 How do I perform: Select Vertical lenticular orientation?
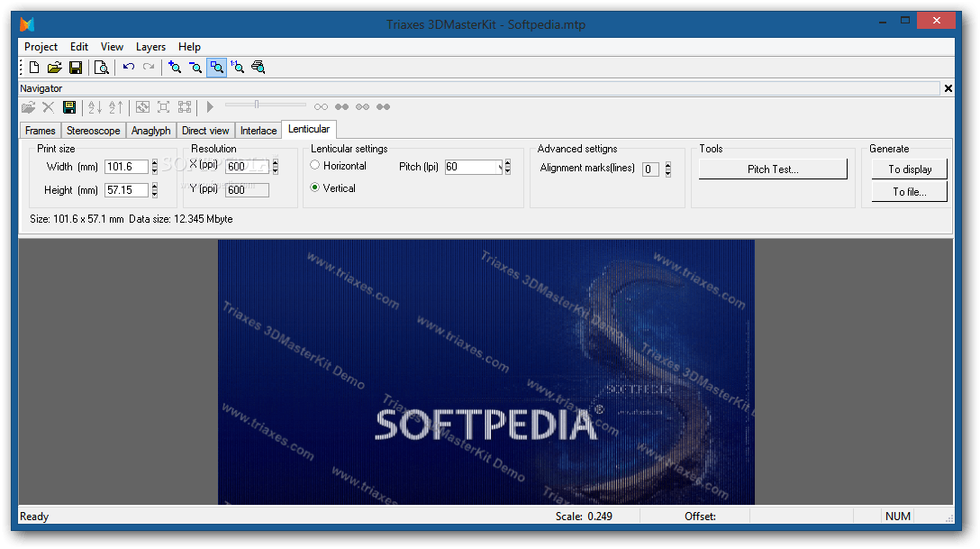[x=315, y=188]
